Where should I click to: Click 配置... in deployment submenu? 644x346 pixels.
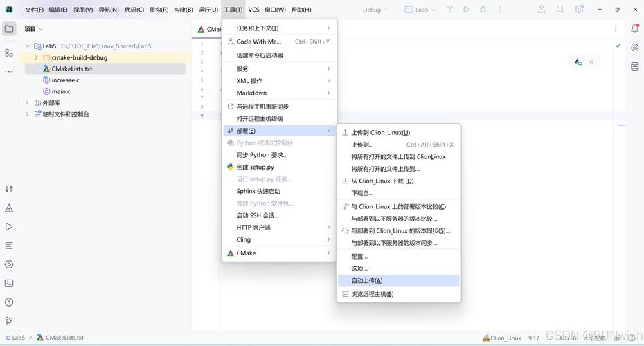click(398, 257)
